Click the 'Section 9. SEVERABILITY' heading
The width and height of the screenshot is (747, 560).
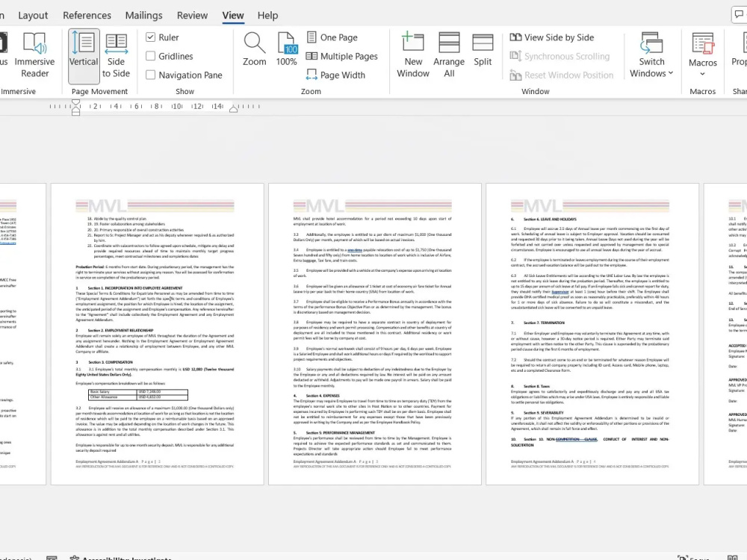[544, 413]
